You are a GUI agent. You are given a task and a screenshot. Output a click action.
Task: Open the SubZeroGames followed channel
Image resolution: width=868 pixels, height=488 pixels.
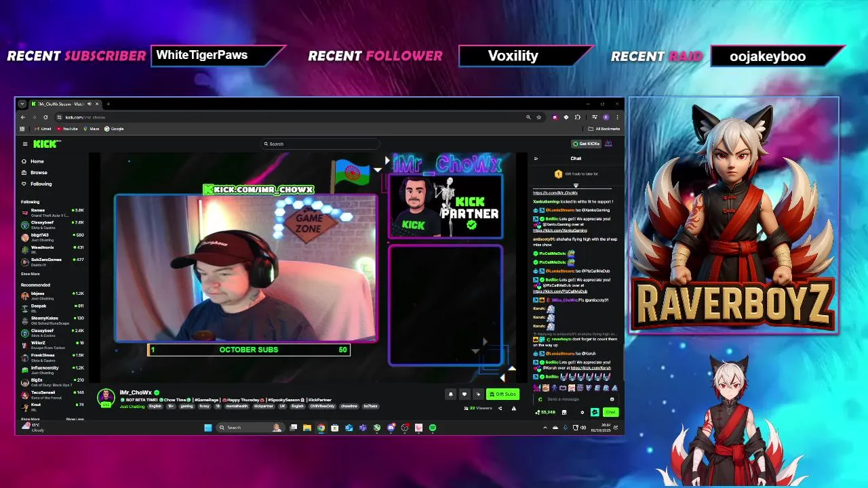pyautogui.click(x=52, y=262)
